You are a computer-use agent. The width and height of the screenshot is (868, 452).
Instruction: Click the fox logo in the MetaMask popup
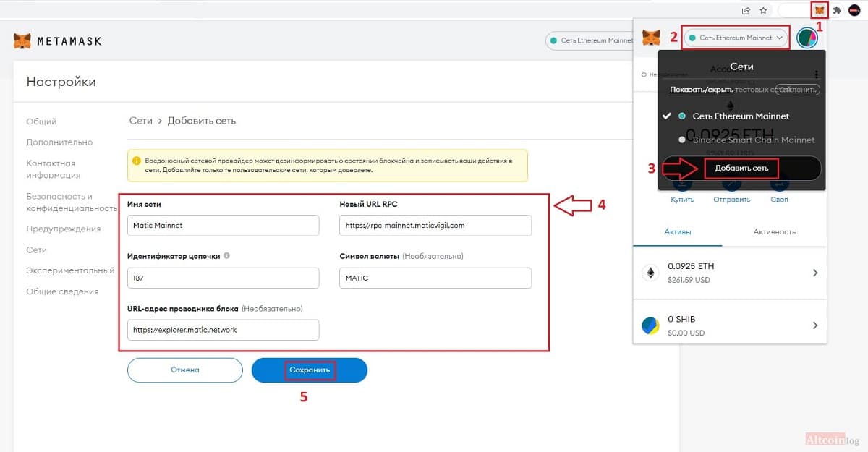[652, 38]
